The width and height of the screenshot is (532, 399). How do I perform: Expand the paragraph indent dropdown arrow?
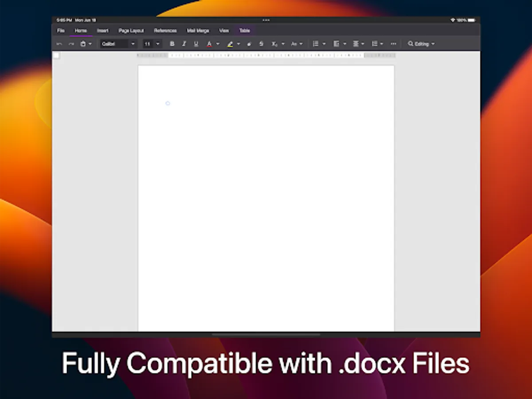pos(382,44)
